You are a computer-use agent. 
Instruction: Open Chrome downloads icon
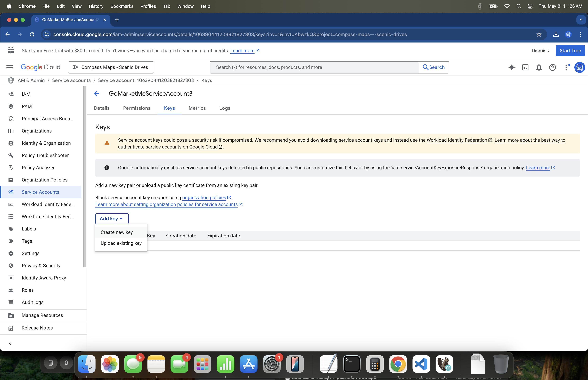(556, 34)
